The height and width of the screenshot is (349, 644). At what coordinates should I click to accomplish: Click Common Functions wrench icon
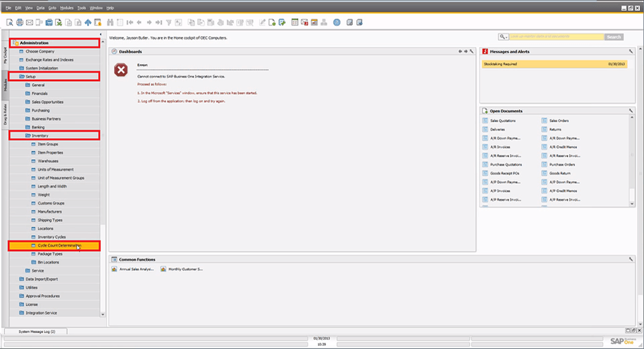[631, 259]
